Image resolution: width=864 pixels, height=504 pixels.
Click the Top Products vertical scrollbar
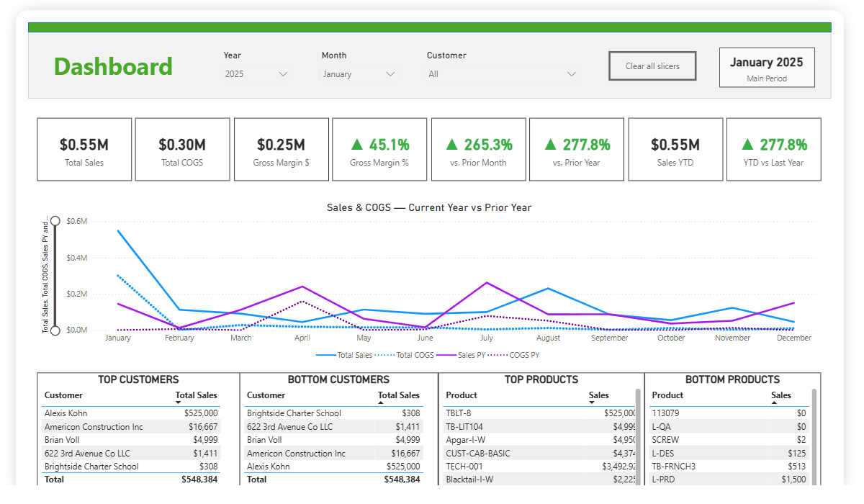(638, 438)
